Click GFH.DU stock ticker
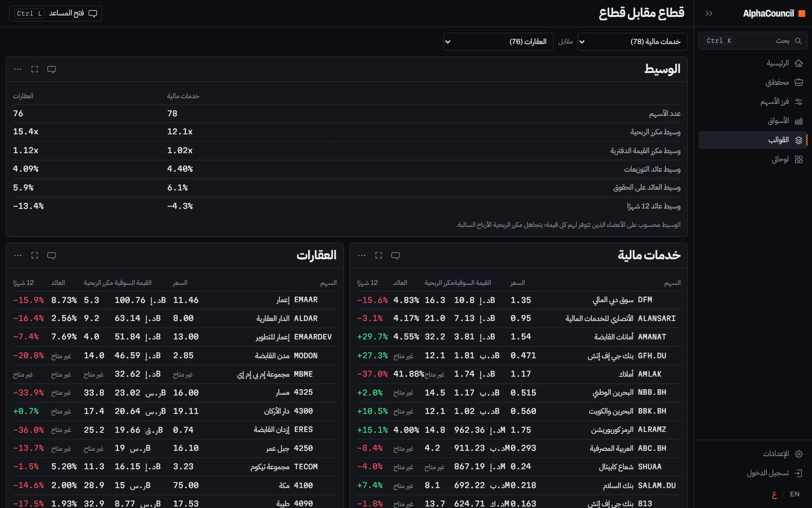Viewport: 812px width, 508px height. click(652, 356)
